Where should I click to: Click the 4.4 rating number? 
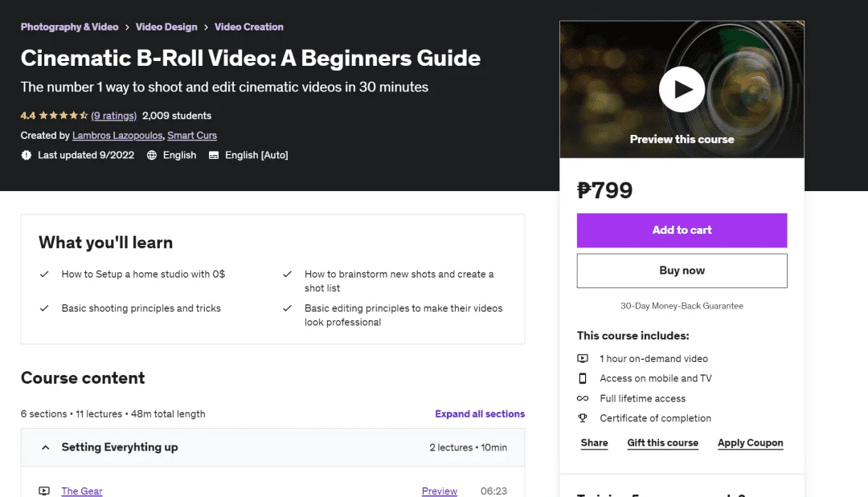(x=27, y=116)
